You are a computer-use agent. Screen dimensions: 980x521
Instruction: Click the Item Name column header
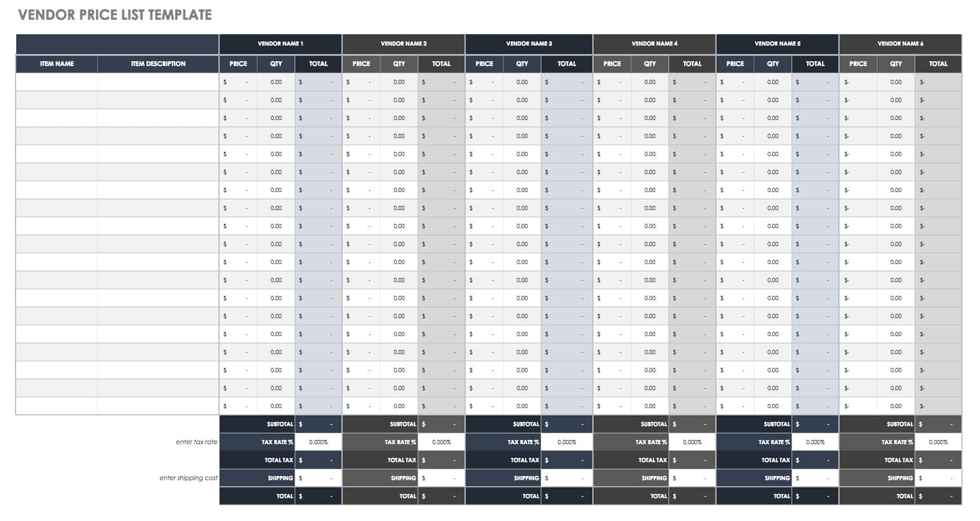coord(57,64)
